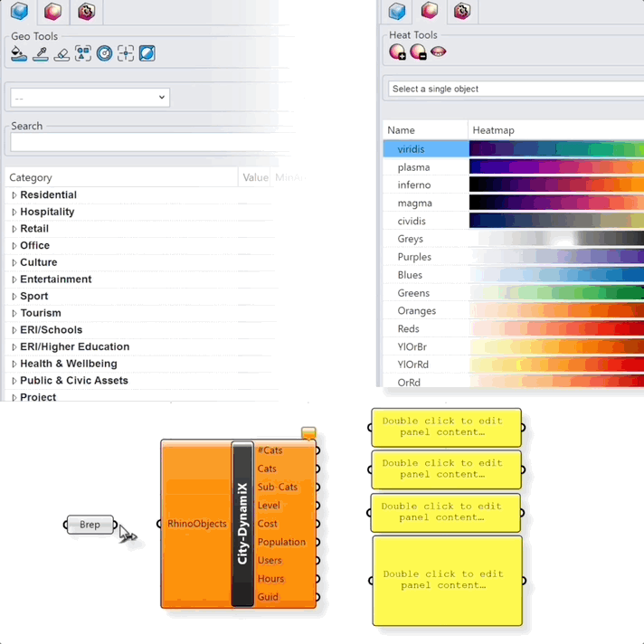This screenshot has height=644, width=644.
Task: Select the eyedropper tool in Geo Tools
Action: click(41, 54)
